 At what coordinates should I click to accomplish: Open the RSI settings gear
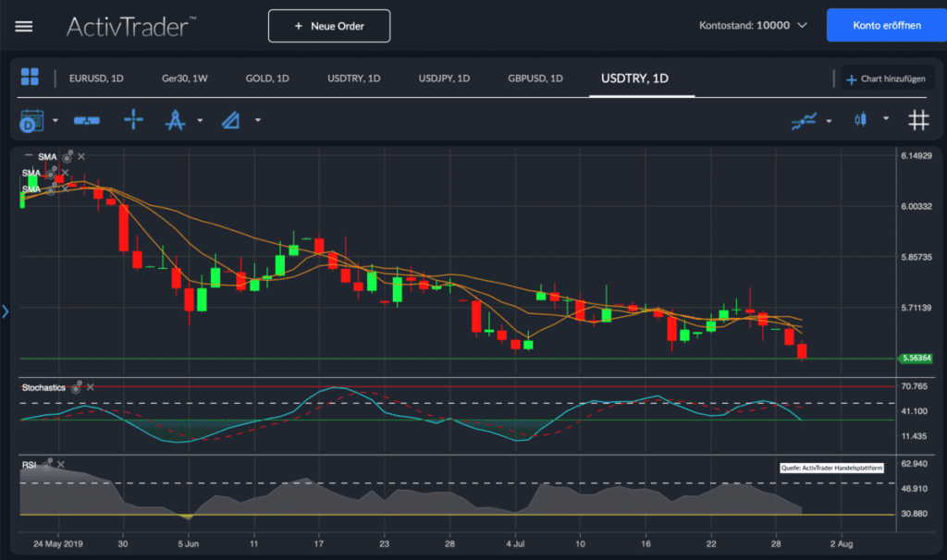(x=47, y=465)
